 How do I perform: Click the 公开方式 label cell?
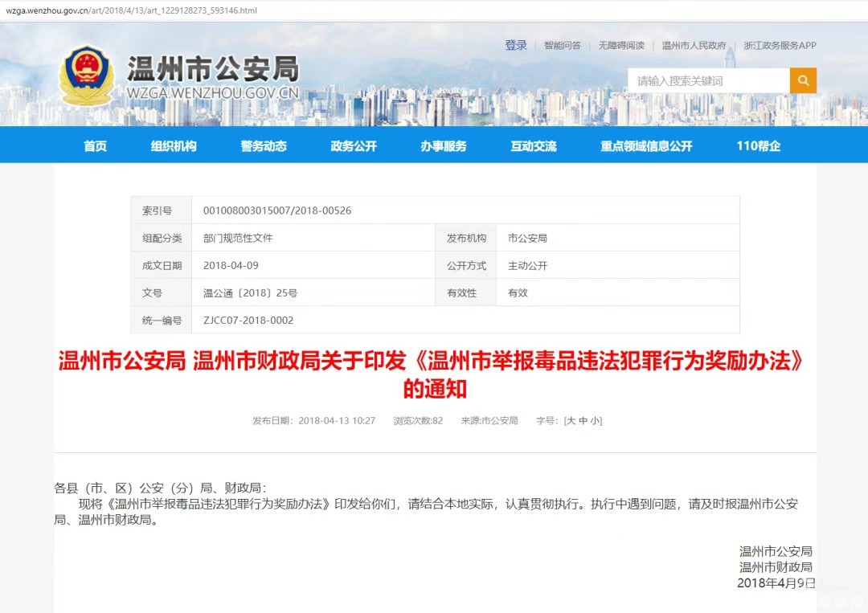(x=466, y=266)
